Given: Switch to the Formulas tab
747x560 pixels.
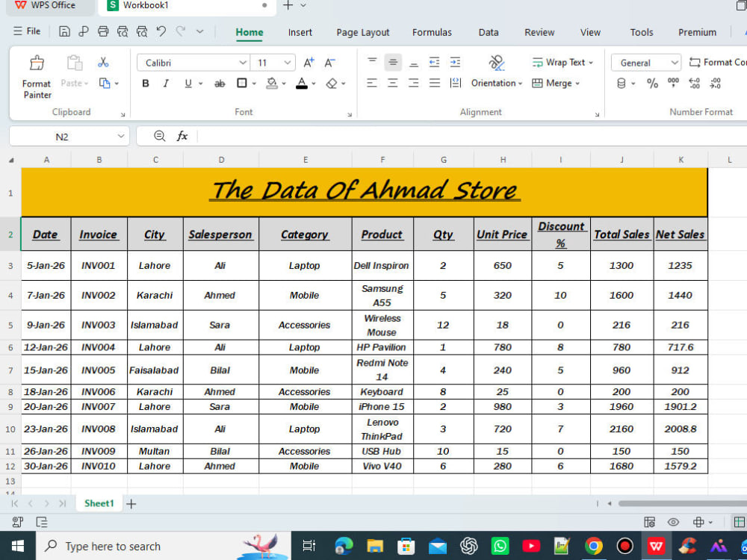Looking at the screenshot, I should [x=432, y=32].
